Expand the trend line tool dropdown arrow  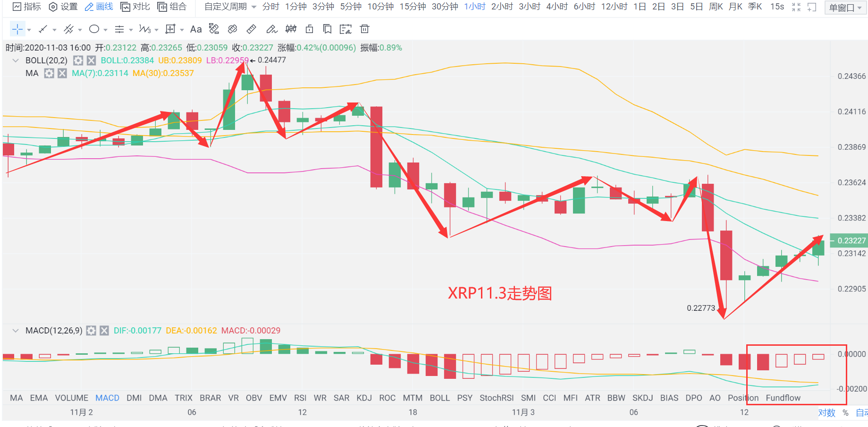click(54, 30)
